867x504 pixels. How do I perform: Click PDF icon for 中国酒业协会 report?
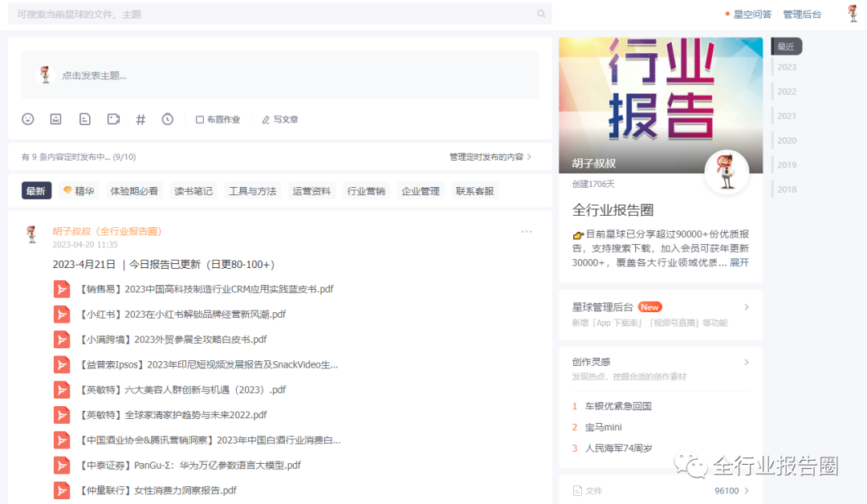62,441
